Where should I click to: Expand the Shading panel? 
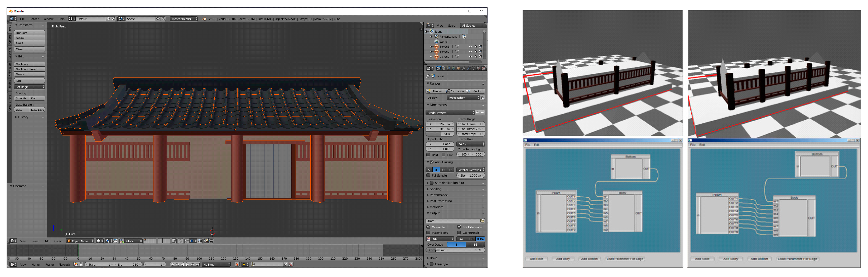coord(435,189)
